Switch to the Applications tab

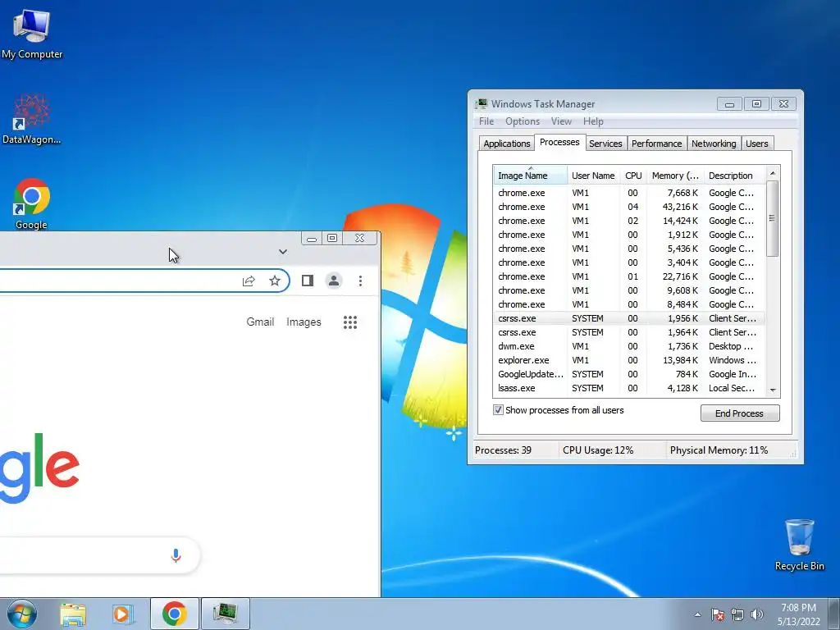pos(506,144)
